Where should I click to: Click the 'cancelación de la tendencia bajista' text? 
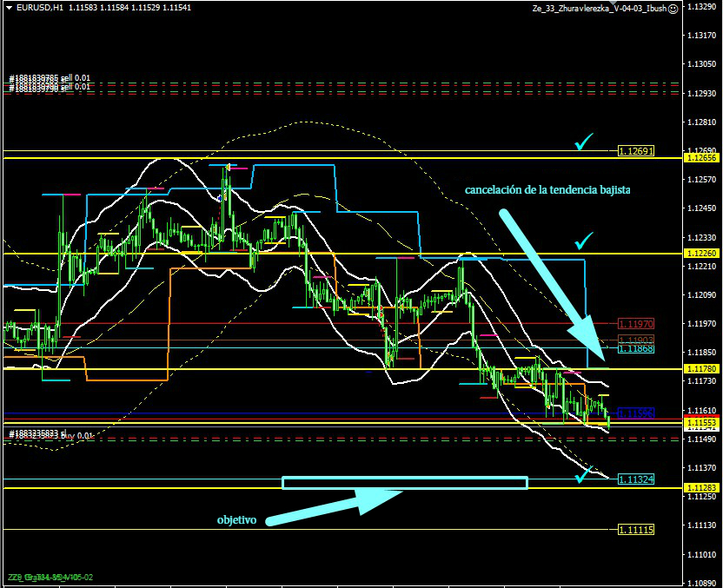click(547, 189)
